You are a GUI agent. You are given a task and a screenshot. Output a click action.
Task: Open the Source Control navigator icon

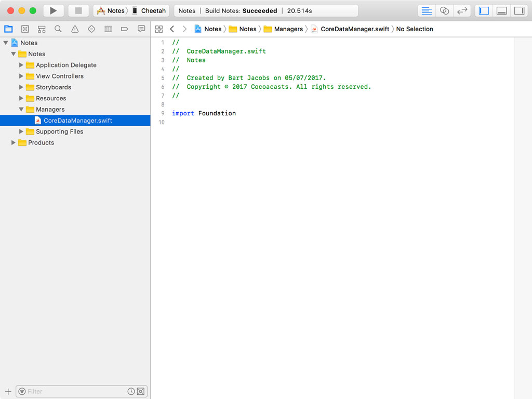pyautogui.click(x=25, y=29)
